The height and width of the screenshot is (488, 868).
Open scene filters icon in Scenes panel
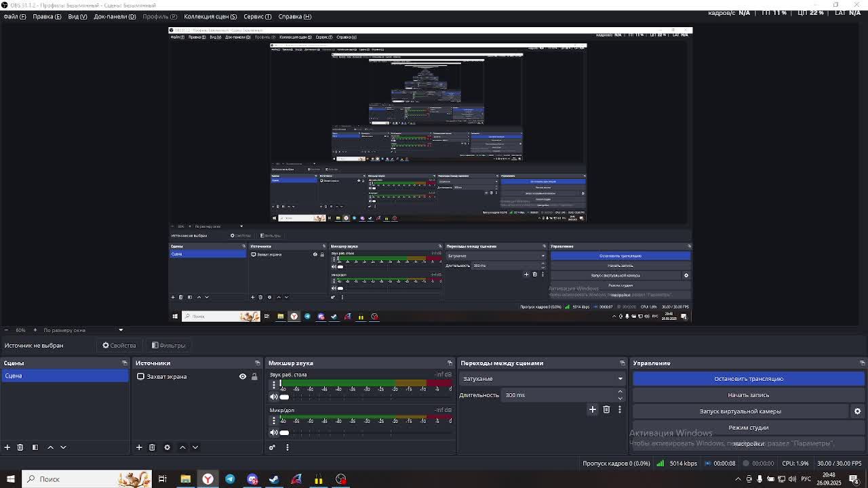pyautogui.click(x=35, y=447)
